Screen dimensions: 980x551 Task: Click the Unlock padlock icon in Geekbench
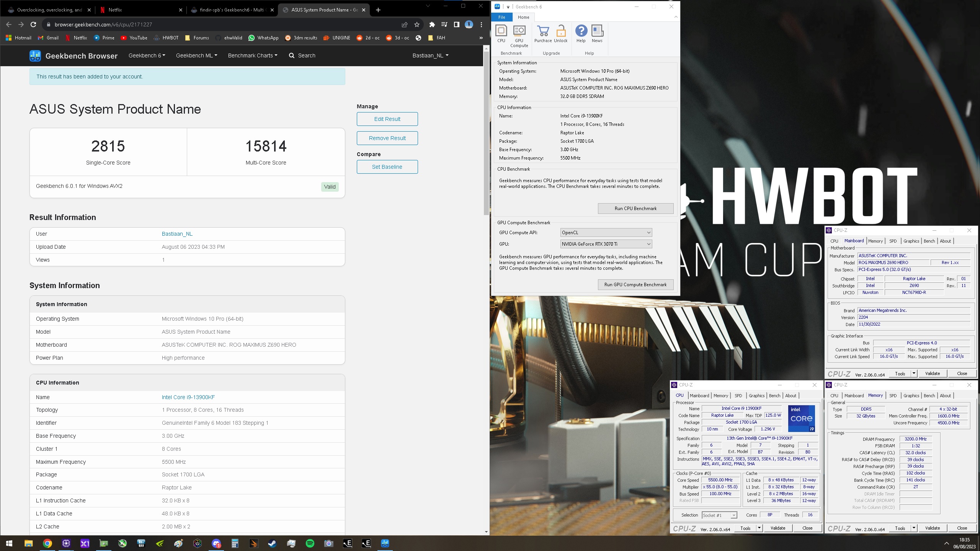(561, 34)
